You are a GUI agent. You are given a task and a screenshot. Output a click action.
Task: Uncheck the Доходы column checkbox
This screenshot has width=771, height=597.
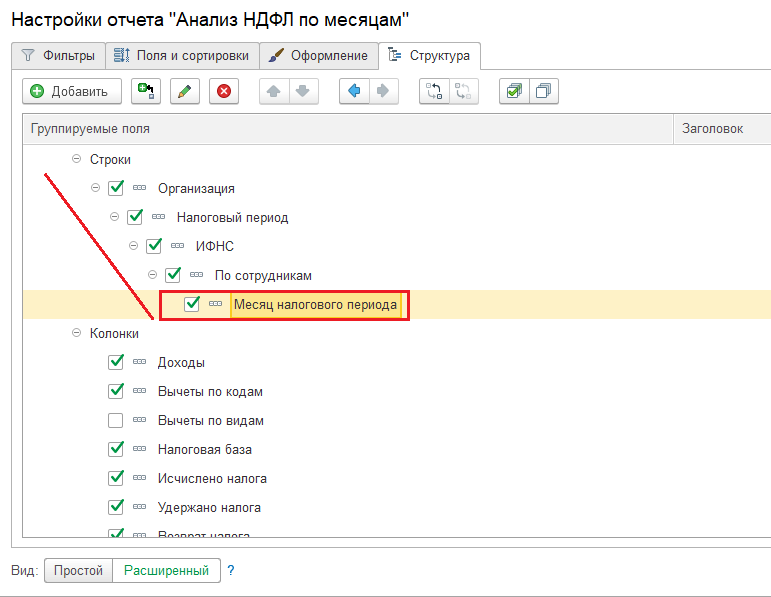(x=116, y=362)
